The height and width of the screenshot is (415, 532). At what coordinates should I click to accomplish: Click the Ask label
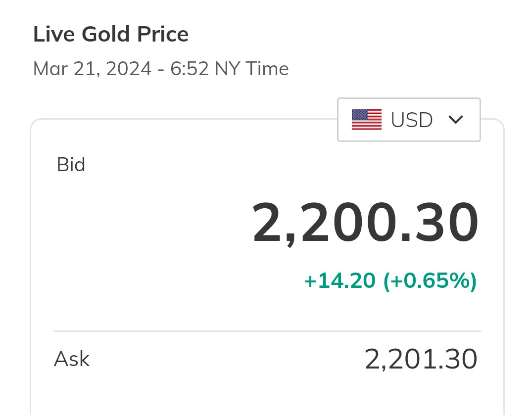(72, 359)
